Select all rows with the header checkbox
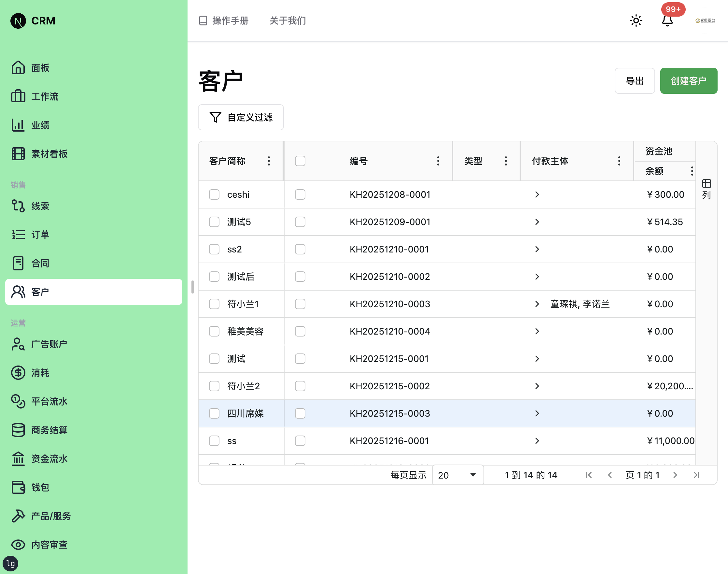 [300, 161]
